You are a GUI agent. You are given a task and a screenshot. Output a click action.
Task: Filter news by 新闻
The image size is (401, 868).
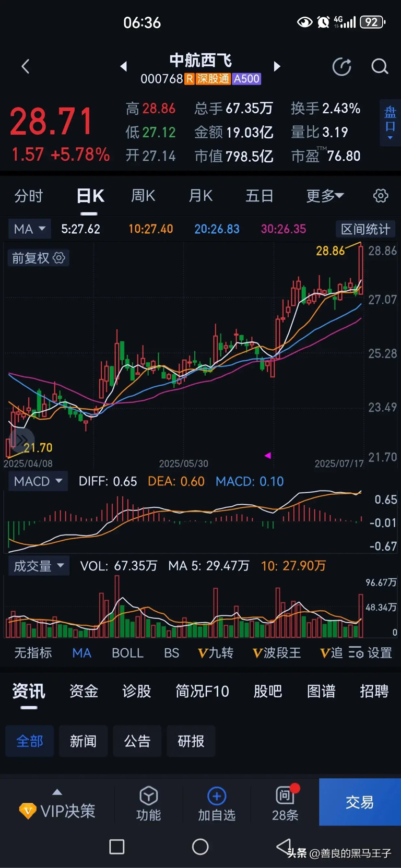(83, 741)
